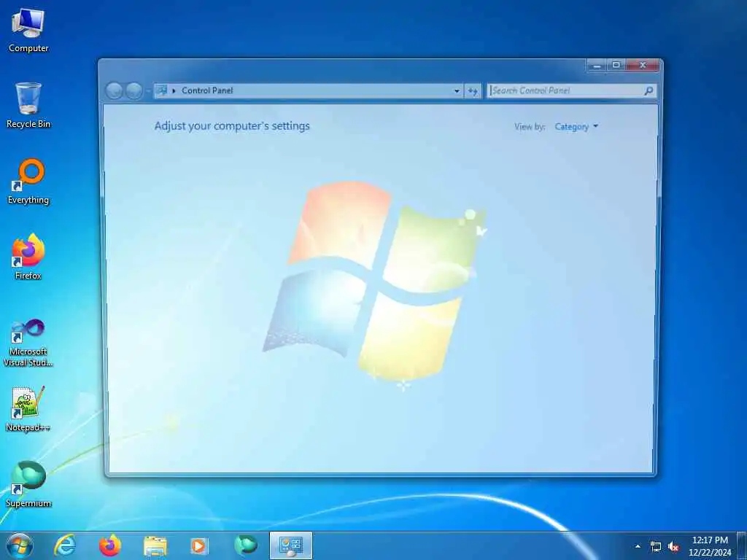Image resolution: width=747 pixels, height=560 pixels.
Task: Expand the breadcrumb arrow before Control Panel
Action: tap(174, 90)
